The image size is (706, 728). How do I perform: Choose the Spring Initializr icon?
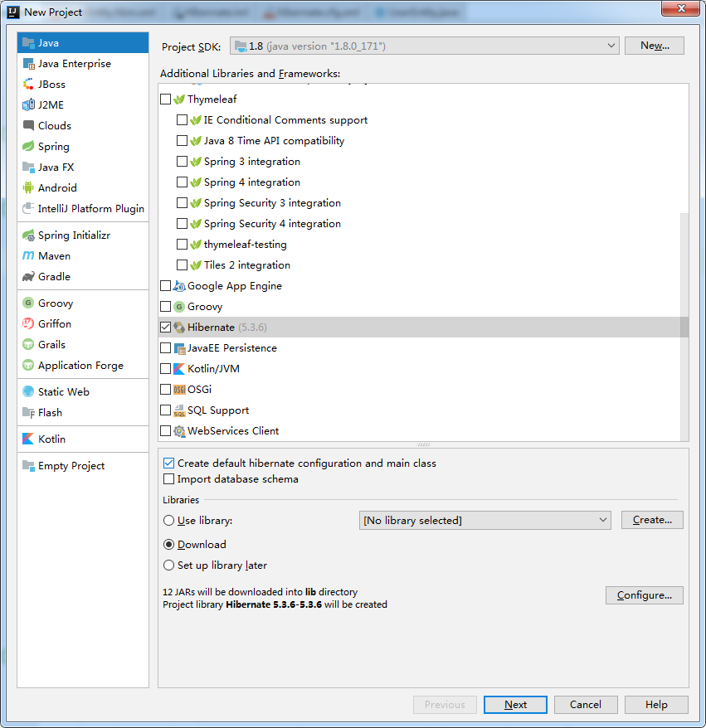pos(28,235)
